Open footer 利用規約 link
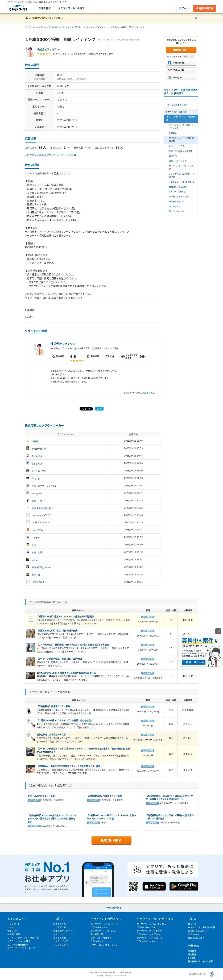Screen dimensions: 223x980 click(x=192, y=958)
